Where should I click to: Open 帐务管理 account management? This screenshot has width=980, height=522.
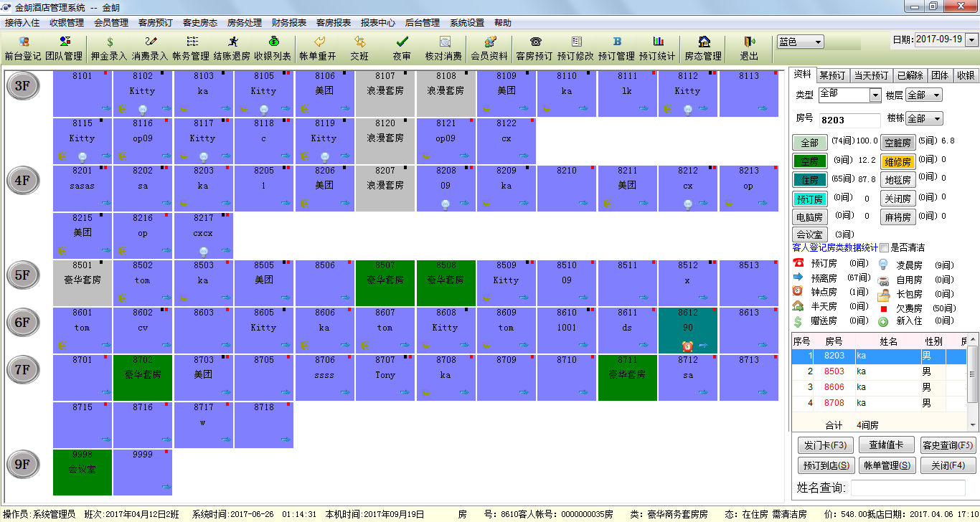(x=191, y=49)
